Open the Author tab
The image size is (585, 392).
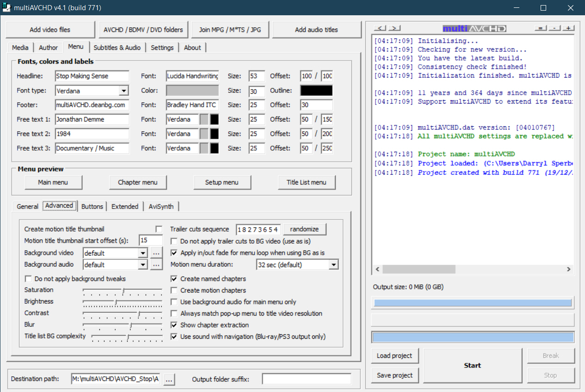point(48,48)
